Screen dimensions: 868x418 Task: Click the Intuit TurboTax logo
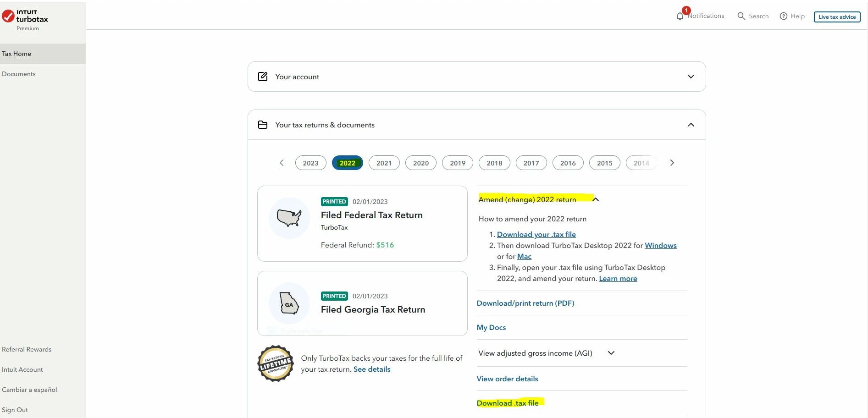pyautogui.click(x=25, y=16)
